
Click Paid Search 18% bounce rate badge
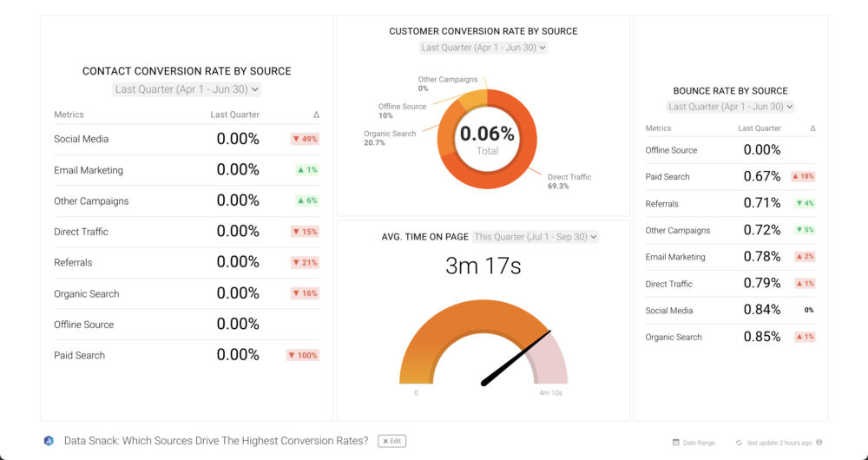point(802,177)
